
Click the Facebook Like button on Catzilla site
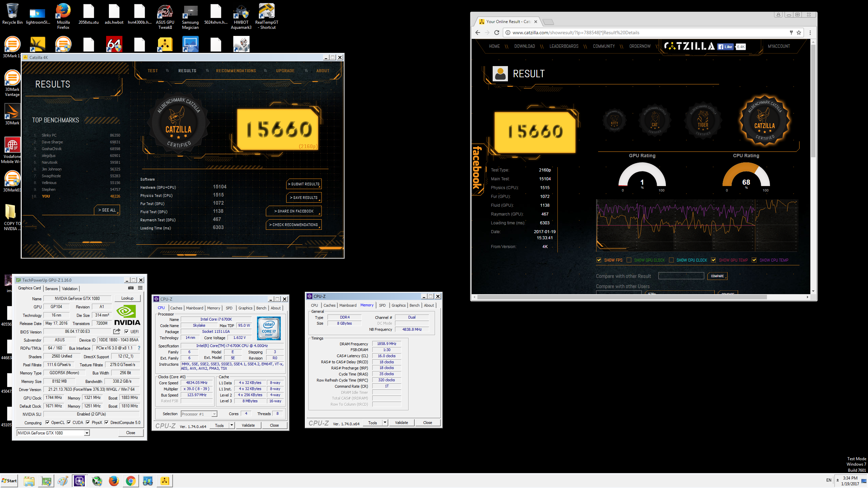point(726,47)
